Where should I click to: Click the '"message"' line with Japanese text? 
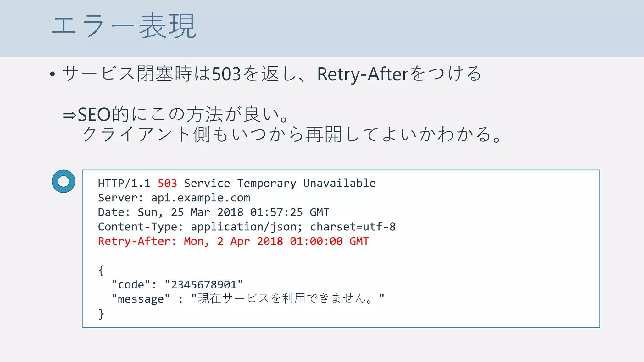coord(248,299)
